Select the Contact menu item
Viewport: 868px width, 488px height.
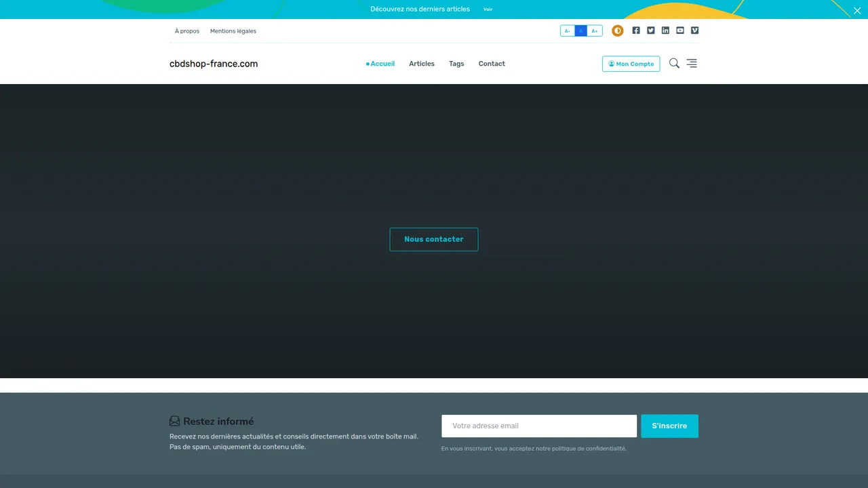pyautogui.click(x=492, y=64)
